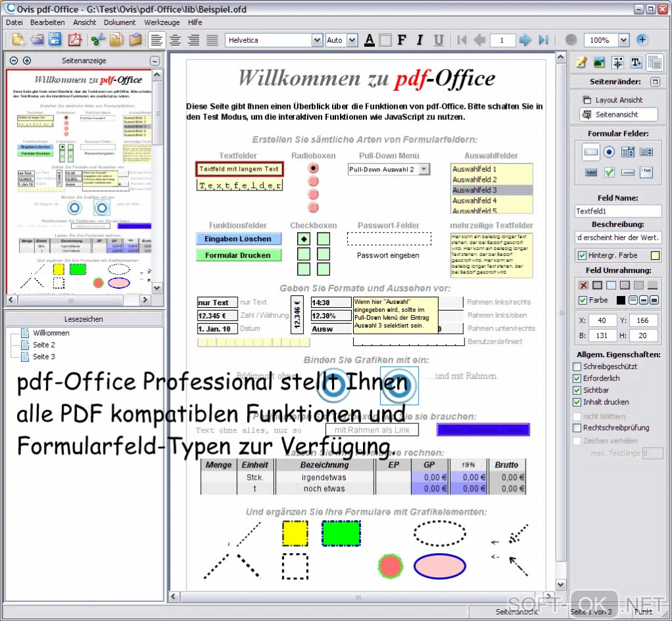Open the Datei menu
This screenshot has height=621, width=672.
tap(14, 22)
